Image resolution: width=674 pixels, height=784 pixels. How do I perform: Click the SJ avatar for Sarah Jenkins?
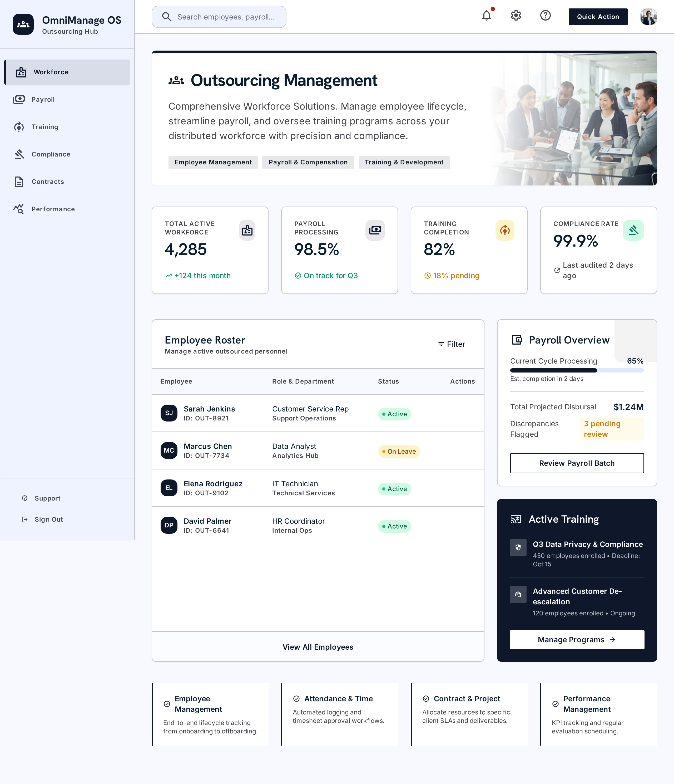coord(169,413)
